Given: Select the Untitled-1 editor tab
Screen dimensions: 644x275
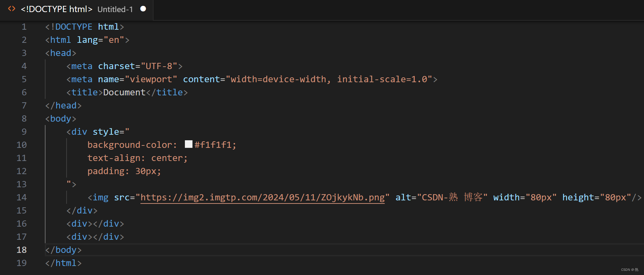Looking at the screenshot, I should click(x=77, y=9).
